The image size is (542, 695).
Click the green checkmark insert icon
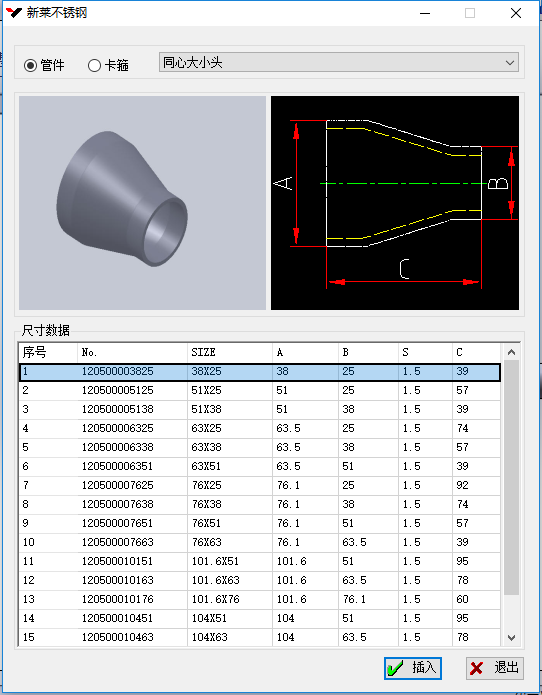395,668
